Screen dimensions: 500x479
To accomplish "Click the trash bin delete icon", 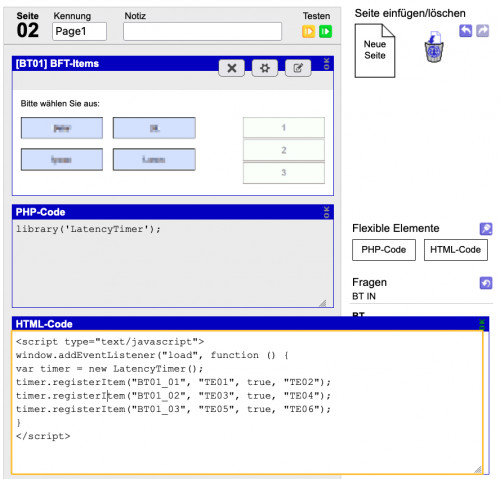I will tap(434, 47).
